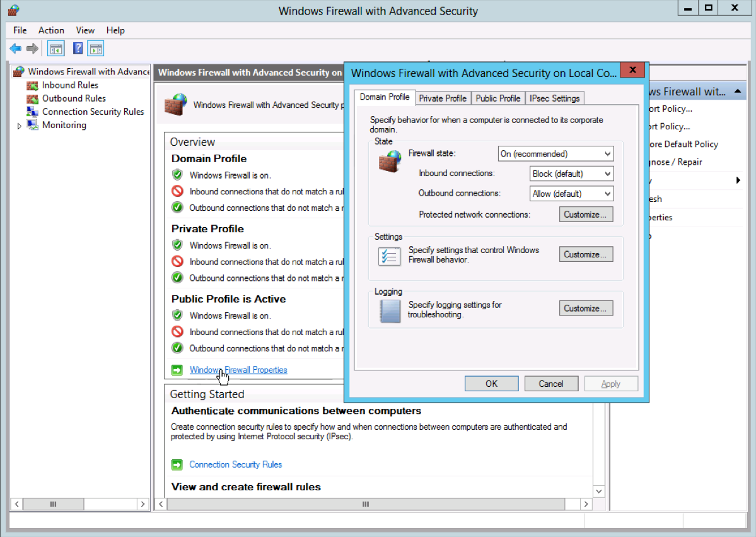Click the green shield under Public Profile
Screen dimensions: 756x537
pos(177,316)
